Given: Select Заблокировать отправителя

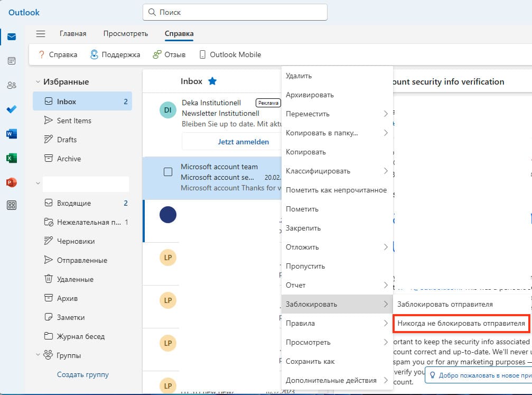Looking at the screenshot, I should [462, 305].
